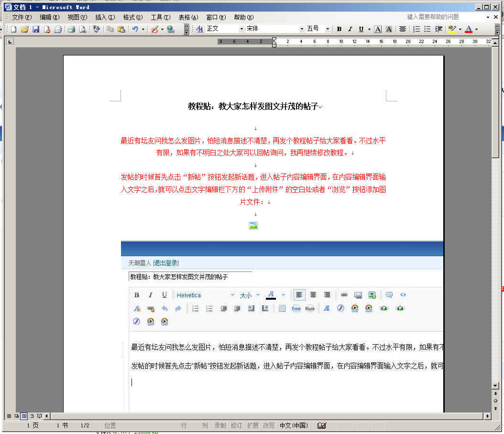Run the spelling and grammar check

pyautogui.click(x=96, y=29)
